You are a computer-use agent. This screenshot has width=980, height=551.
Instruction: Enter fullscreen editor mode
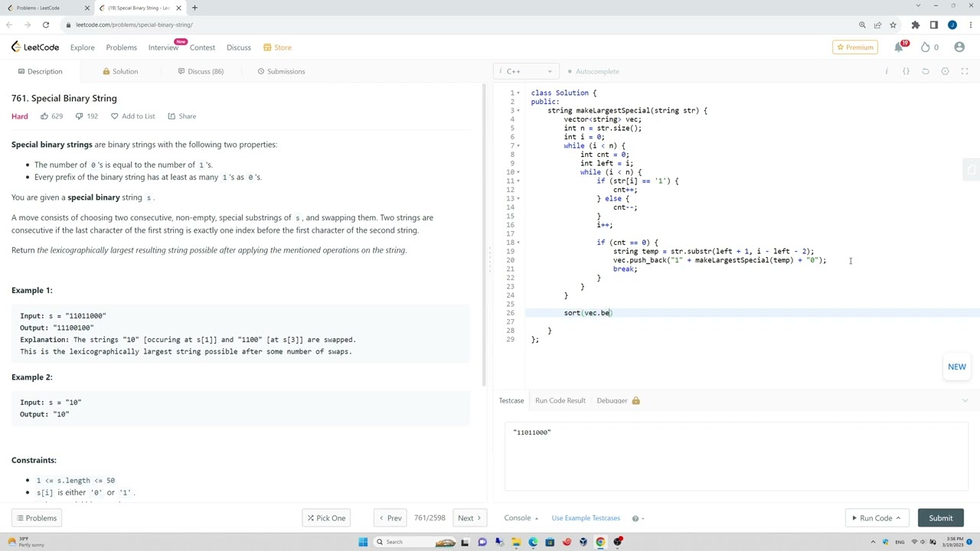point(965,71)
